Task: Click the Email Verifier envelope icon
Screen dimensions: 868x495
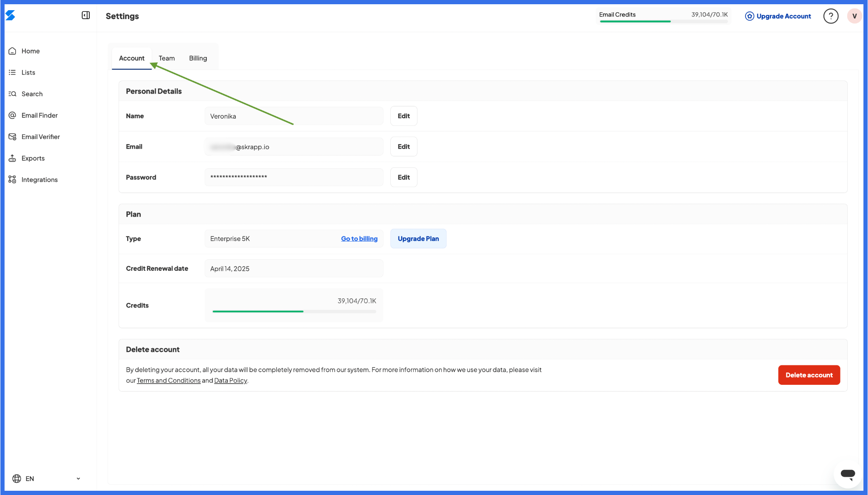Action: [12, 136]
